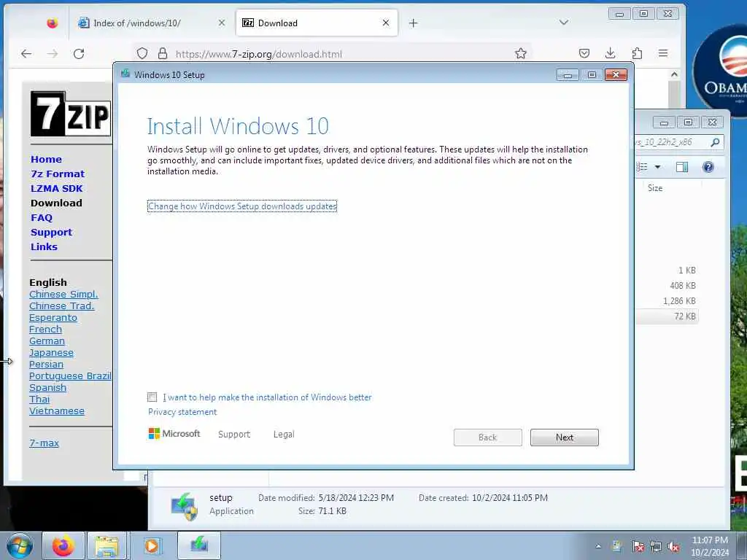This screenshot has width=747, height=560.
Task: Open the Links page link
Action: [x=44, y=246]
